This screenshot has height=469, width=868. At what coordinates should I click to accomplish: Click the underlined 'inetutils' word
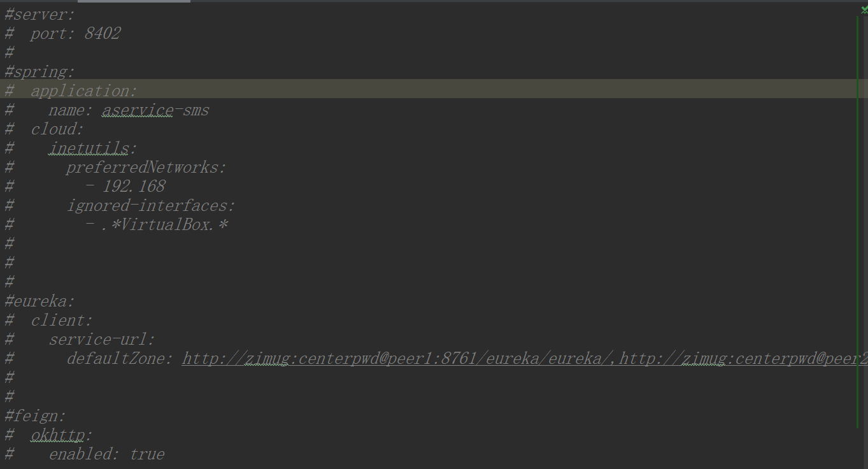[x=89, y=148]
